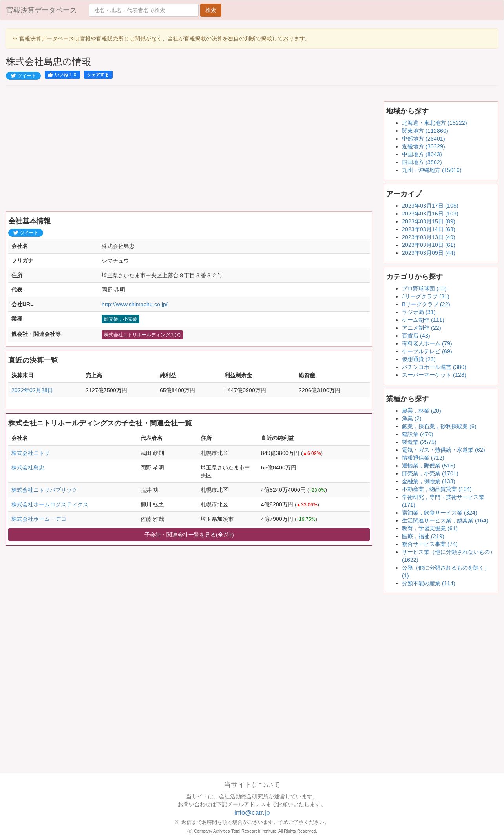Click 子会社・関連会社一覧を見る(全7社) button
The image size is (504, 838).
[x=189, y=535]
